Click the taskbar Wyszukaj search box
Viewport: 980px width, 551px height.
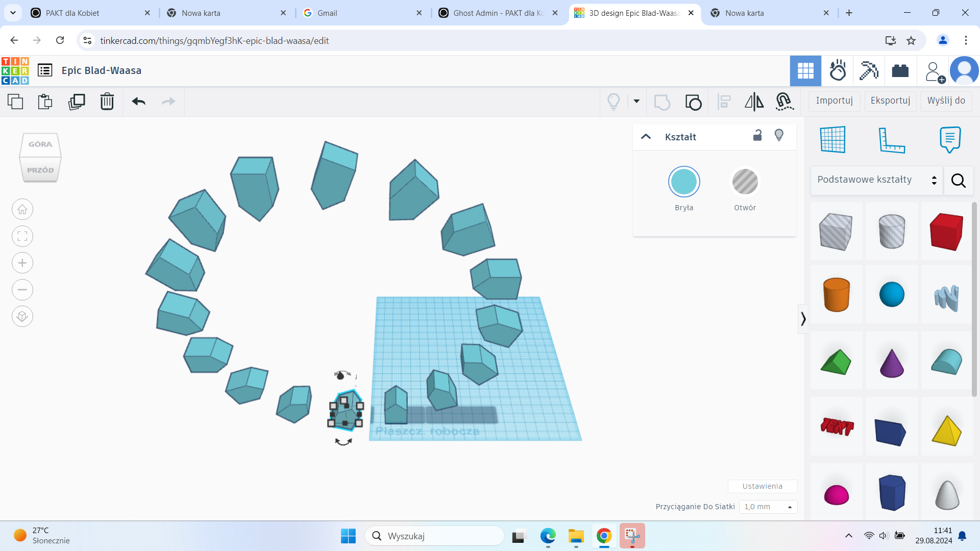tap(434, 536)
